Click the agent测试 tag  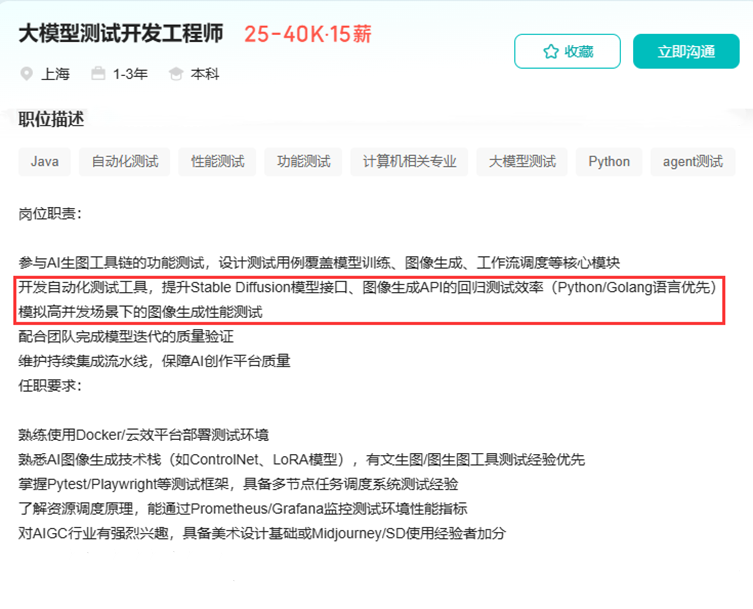(693, 161)
